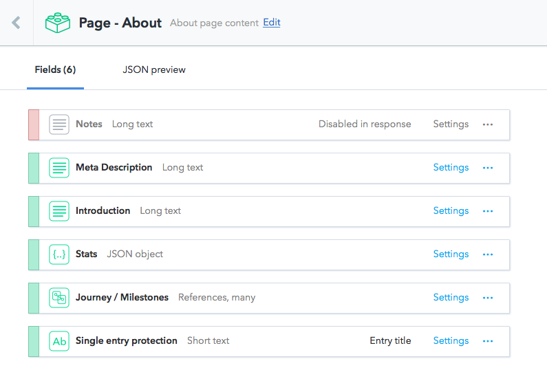Grab the green handle of Meta Description
Image resolution: width=547 pixels, height=392 pixels.
tap(34, 168)
